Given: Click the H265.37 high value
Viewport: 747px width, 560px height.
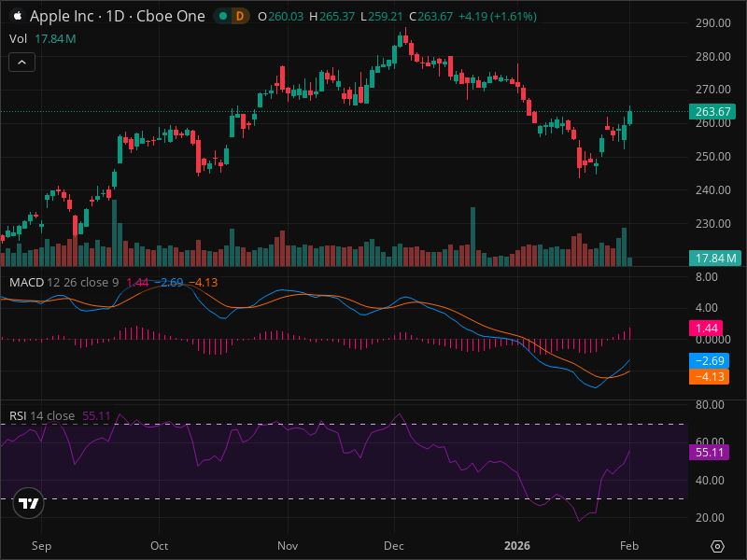Looking at the screenshot, I should [x=332, y=16].
